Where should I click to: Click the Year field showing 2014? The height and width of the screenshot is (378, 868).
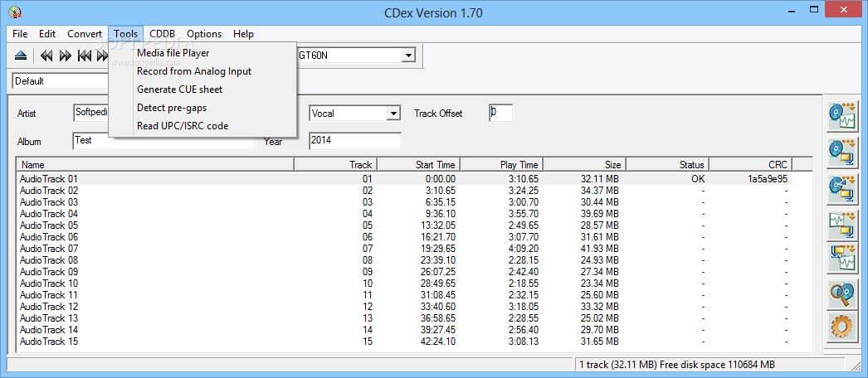(355, 141)
